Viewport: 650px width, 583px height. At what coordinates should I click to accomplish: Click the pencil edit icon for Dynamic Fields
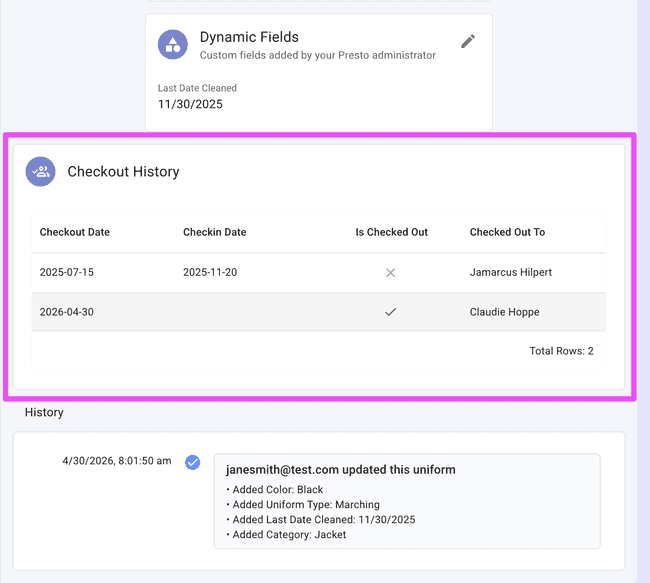point(468,41)
